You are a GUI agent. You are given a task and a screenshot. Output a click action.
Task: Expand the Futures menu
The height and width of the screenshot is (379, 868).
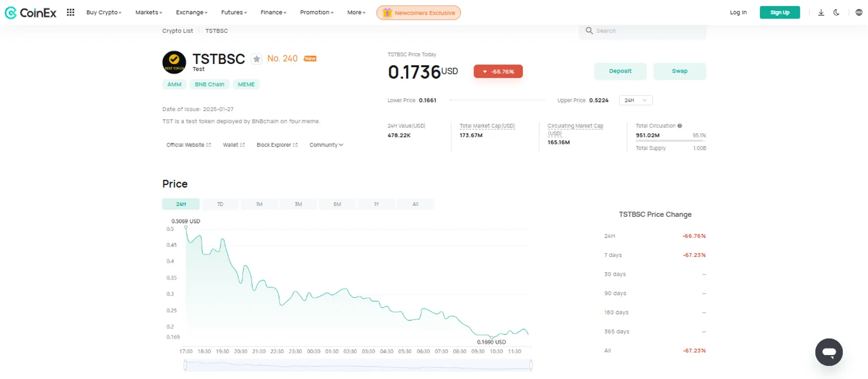pyautogui.click(x=234, y=12)
